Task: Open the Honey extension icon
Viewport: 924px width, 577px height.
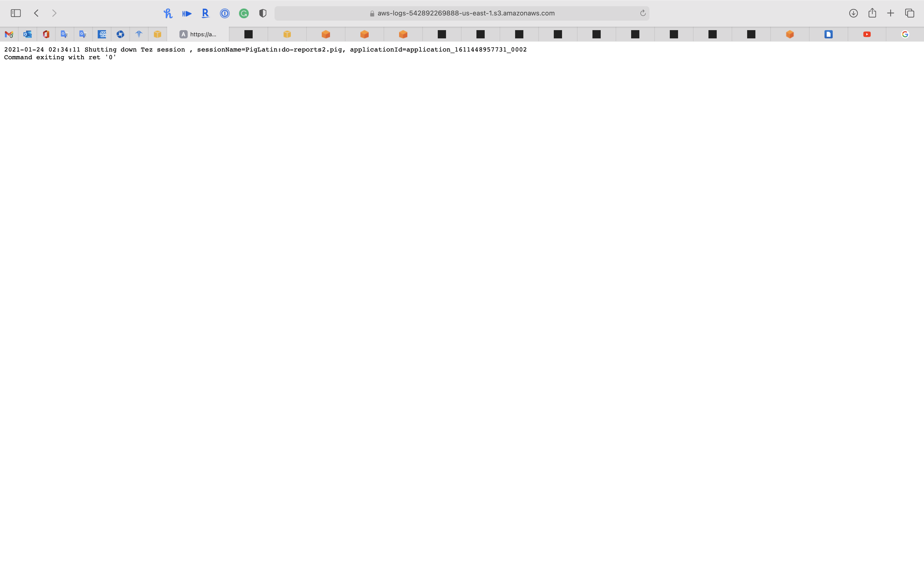Action: click(x=168, y=13)
